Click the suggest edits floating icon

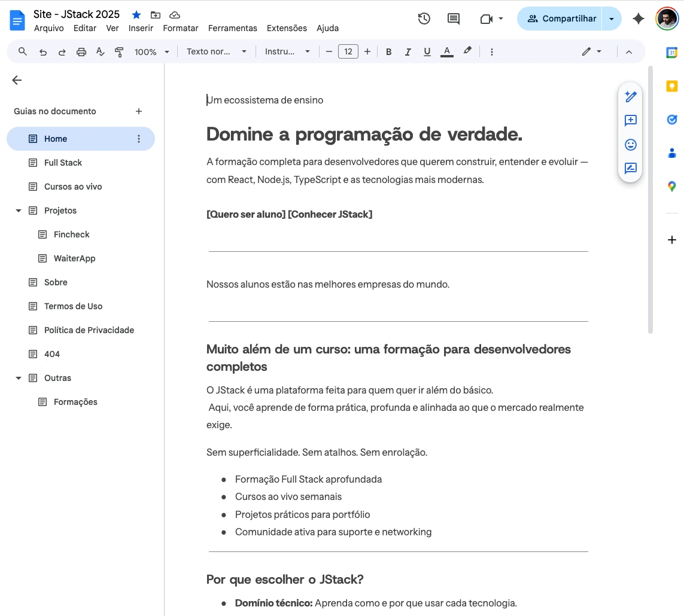point(631,168)
